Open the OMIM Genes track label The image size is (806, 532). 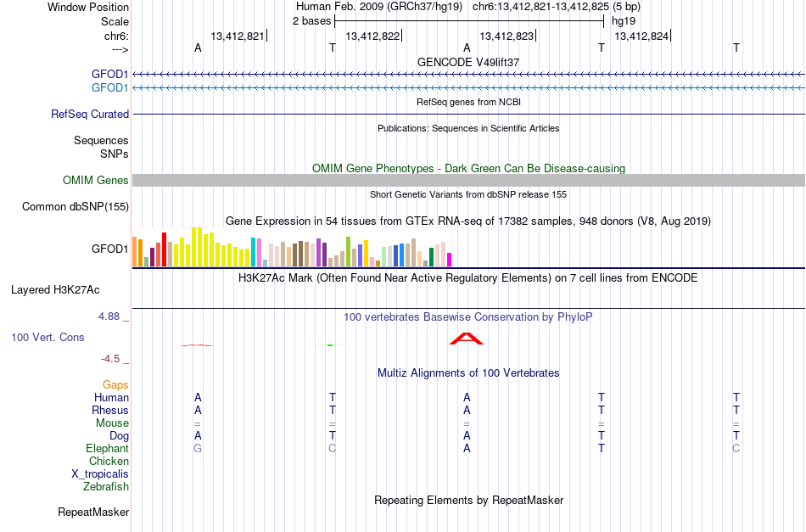96,181
